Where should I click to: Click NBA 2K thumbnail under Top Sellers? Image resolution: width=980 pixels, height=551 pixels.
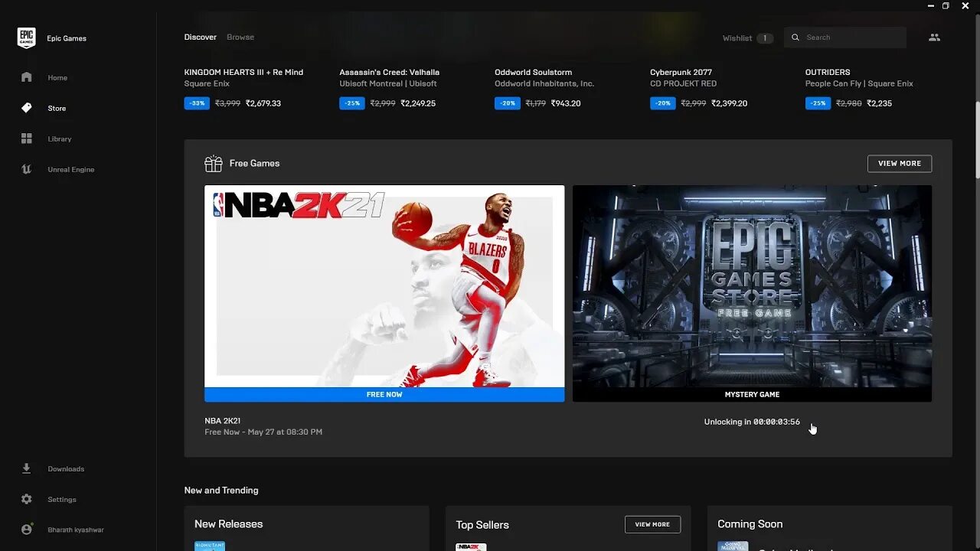point(471,547)
